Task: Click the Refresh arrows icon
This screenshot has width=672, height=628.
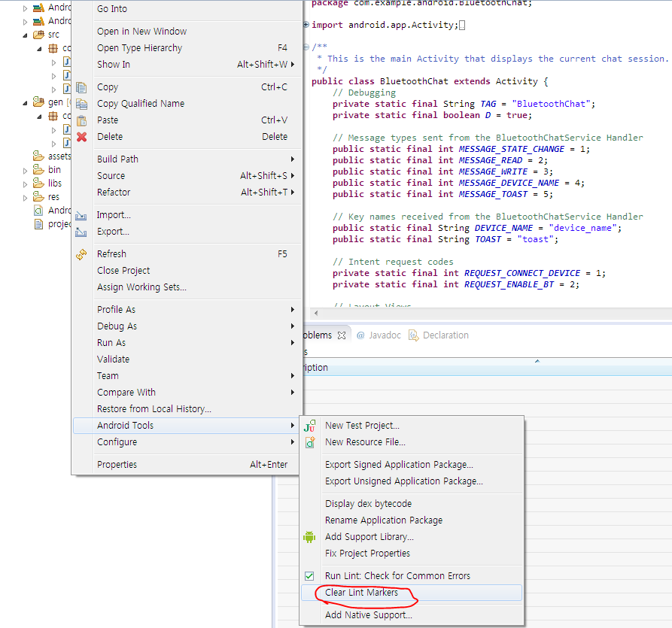Action: coord(81,254)
